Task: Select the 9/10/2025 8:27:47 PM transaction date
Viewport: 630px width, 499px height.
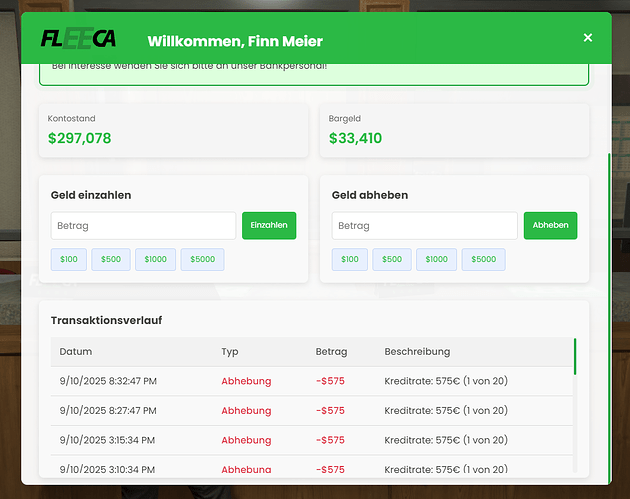Action: pyautogui.click(x=108, y=411)
